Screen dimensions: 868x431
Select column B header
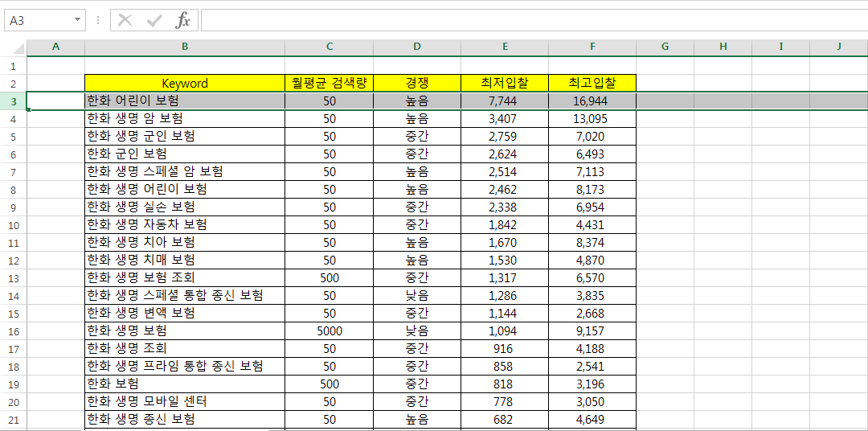[x=185, y=47]
